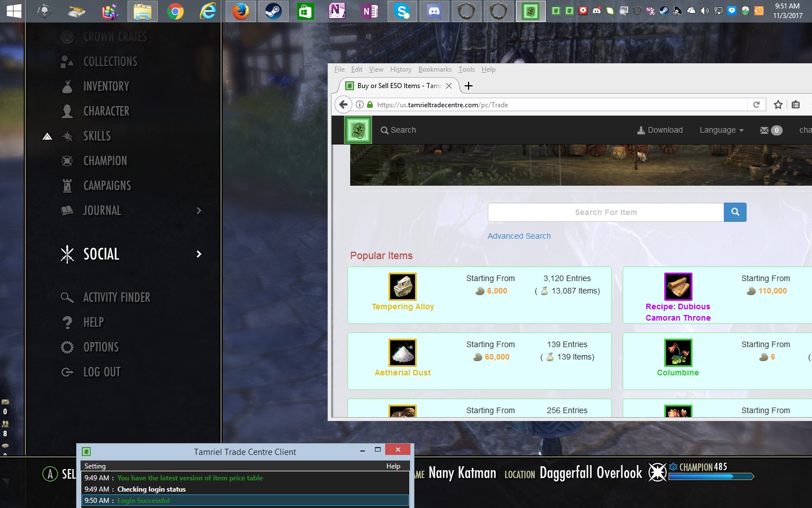Image resolution: width=812 pixels, height=508 pixels.
Task: Open Firefox View menu
Action: click(x=376, y=69)
